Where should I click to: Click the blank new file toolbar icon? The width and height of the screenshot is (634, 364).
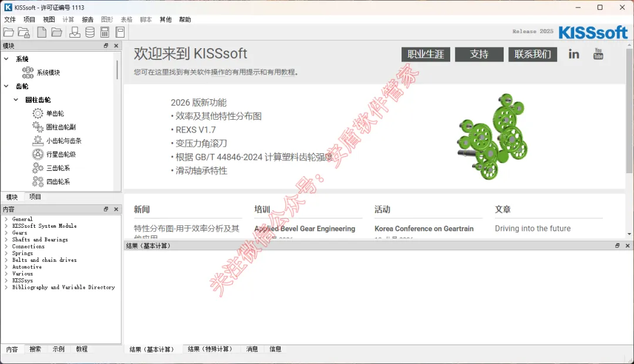coord(42,32)
